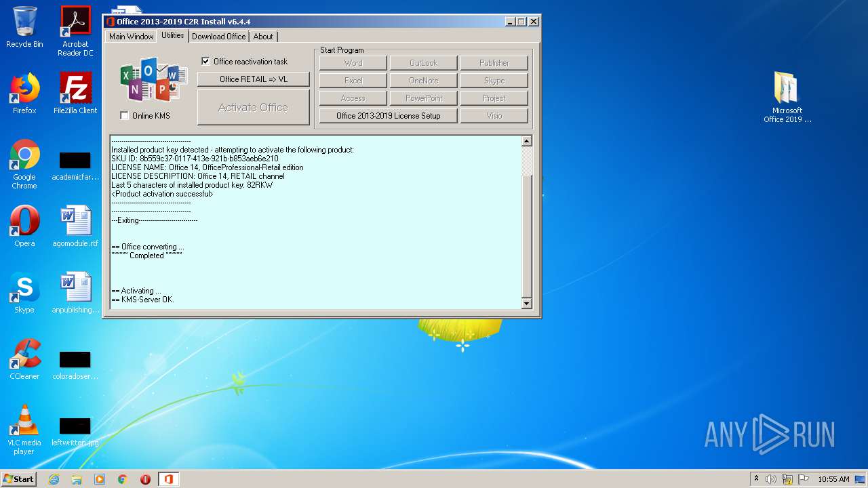Click the OutLook start button
Viewport: 868px width, 488px height.
click(x=424, y=63)
